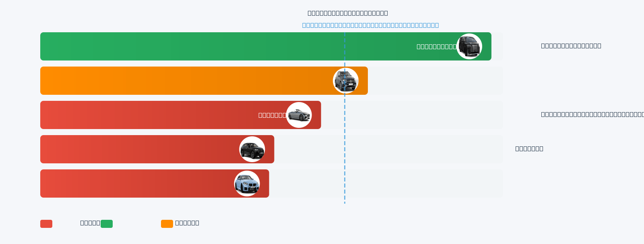Image resolution: width=644 pixels, height=244 pixels.
Task: Click the light blue coupe thumbnail
Action: pos(247,184)
